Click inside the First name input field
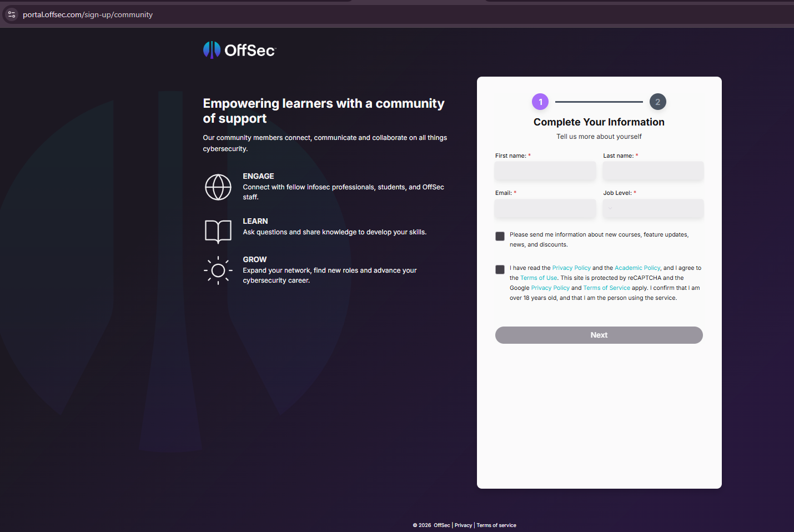Viewport: 794px width, 532px height. (x=545, y=171)
